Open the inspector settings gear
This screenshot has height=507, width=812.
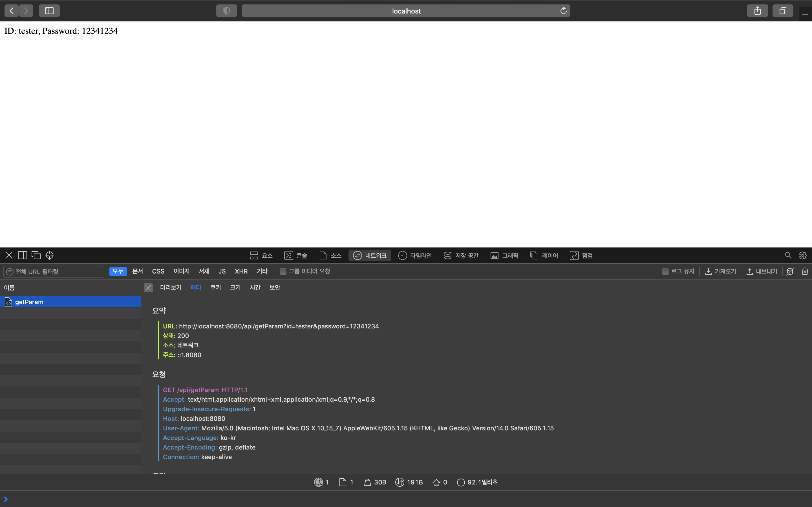point(802,255)
